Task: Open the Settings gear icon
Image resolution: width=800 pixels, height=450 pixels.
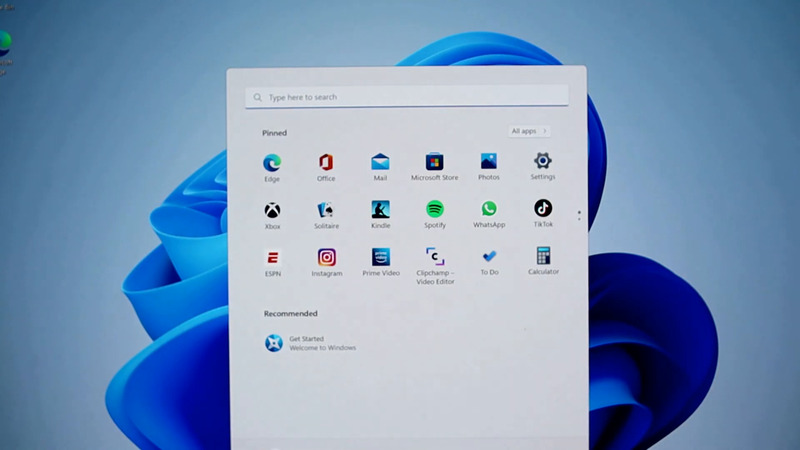Action: pos(543,162)
